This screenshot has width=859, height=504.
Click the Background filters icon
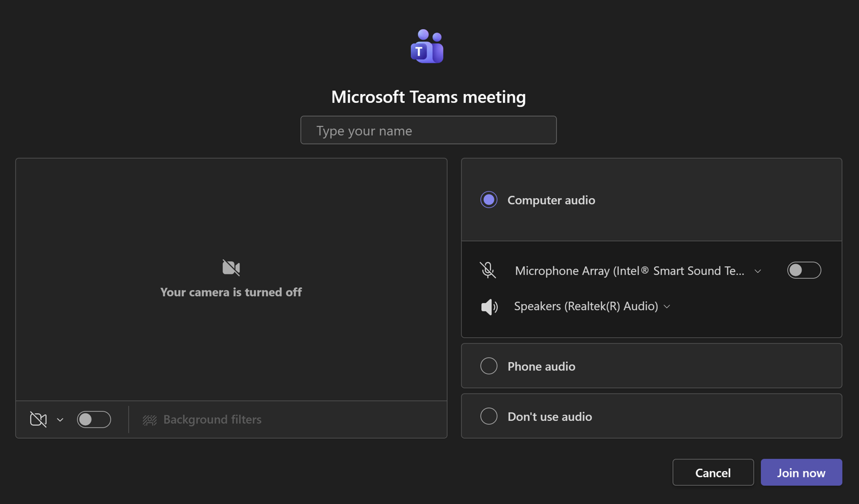tap(150, 420)
